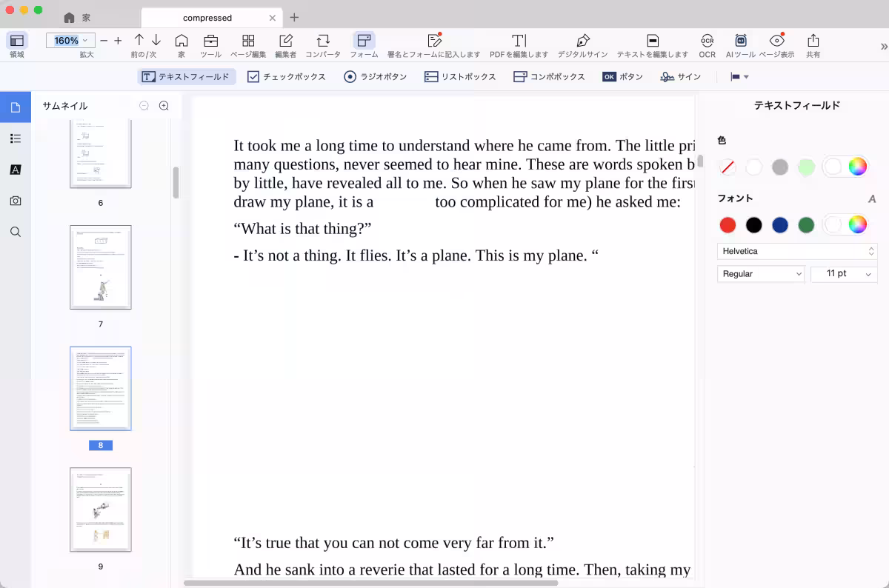Toggle the Page Display eye icon

(776, 41)
